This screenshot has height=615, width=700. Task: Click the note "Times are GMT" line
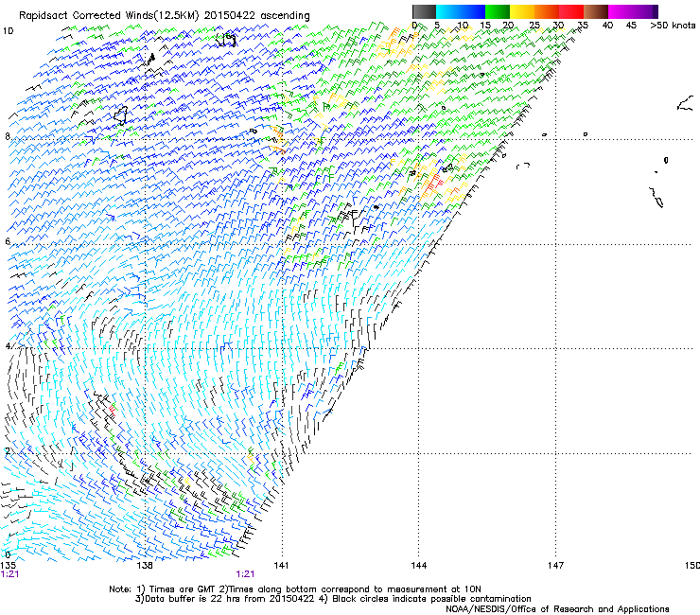(x=294, y=589)
